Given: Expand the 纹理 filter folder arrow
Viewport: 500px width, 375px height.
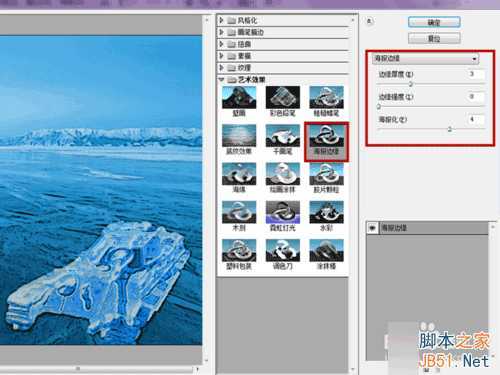Looking at the screenshot, I should (221, 68).
